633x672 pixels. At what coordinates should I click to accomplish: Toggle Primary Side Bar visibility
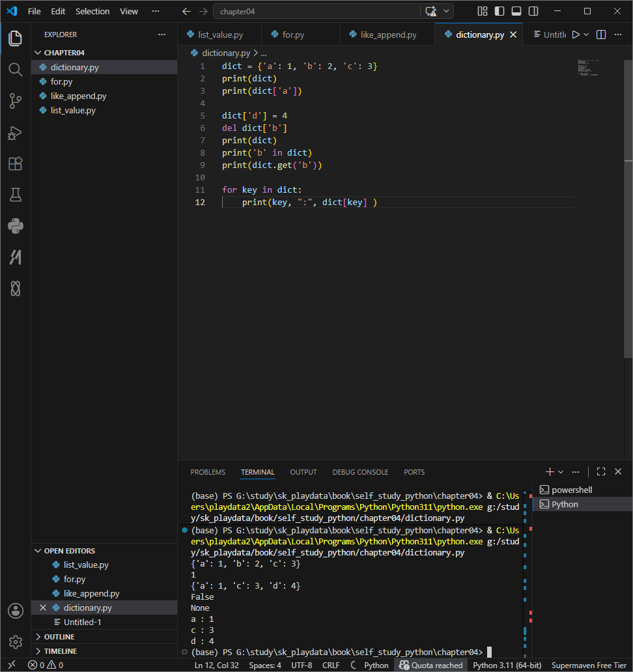(499, 11)
